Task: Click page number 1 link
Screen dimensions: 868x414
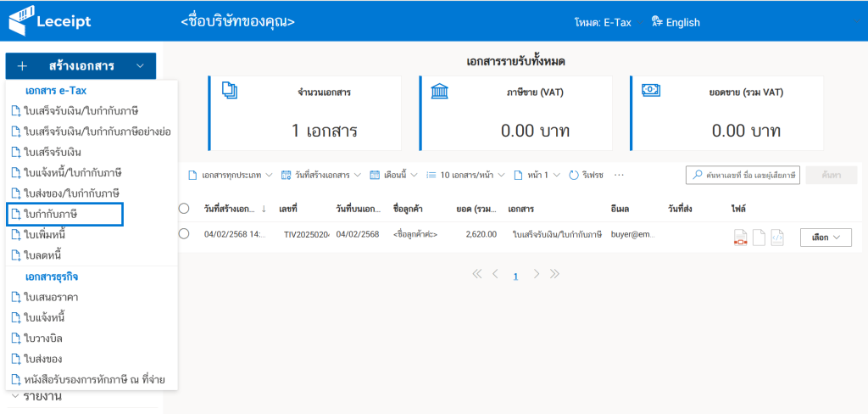Action: pos(515,276)
